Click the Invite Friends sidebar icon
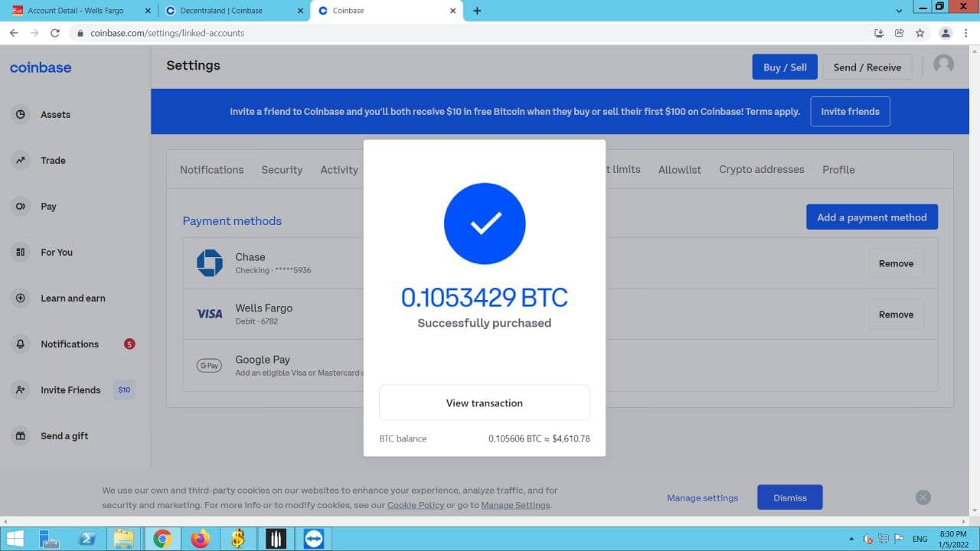980x551 pixels. click(x=21, y=390)
